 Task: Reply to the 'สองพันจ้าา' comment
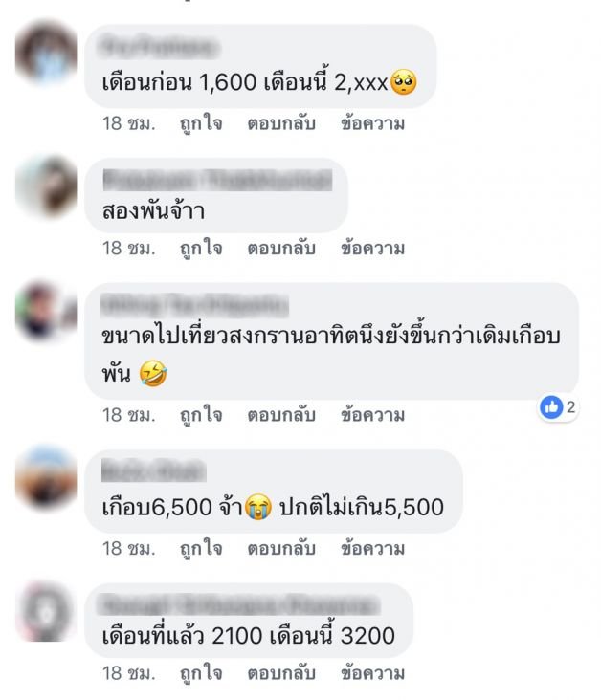(281, 249)
